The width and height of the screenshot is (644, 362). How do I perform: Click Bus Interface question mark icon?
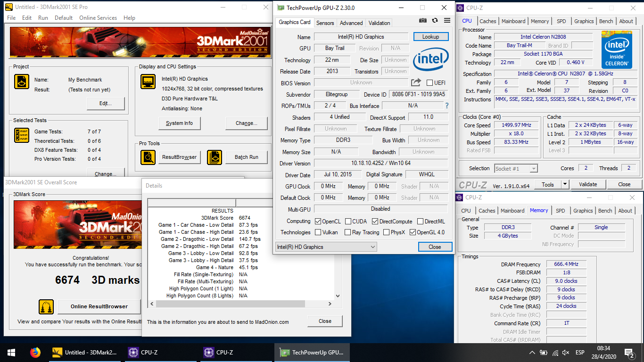pos(447,106)
